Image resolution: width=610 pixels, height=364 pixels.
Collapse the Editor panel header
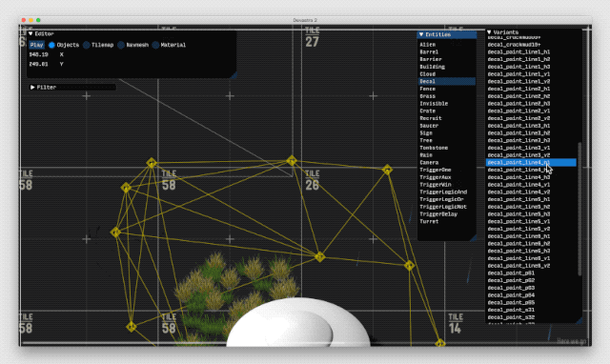[x=30, y=34]
